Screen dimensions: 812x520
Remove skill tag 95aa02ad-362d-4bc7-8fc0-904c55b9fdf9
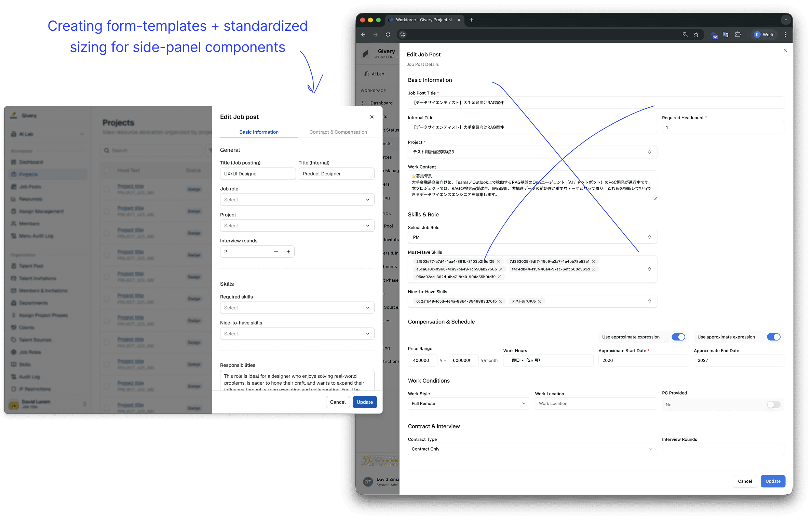[499, 277]
